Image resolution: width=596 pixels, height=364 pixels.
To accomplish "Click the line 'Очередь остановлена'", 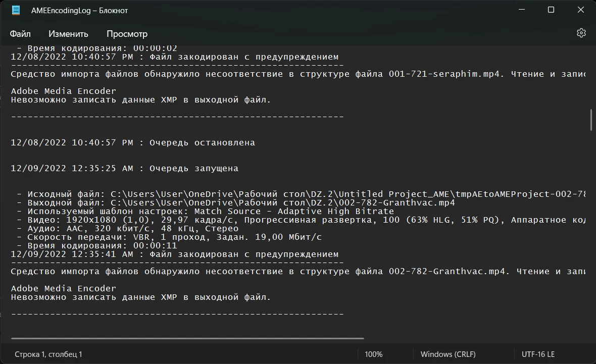I will (x=133, y=142).
